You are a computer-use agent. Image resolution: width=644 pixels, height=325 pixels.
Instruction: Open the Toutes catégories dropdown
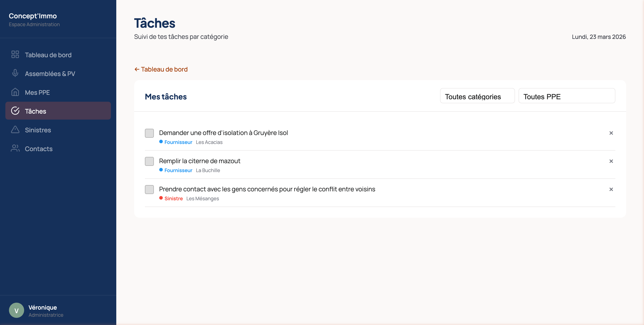tap(477, 96)
